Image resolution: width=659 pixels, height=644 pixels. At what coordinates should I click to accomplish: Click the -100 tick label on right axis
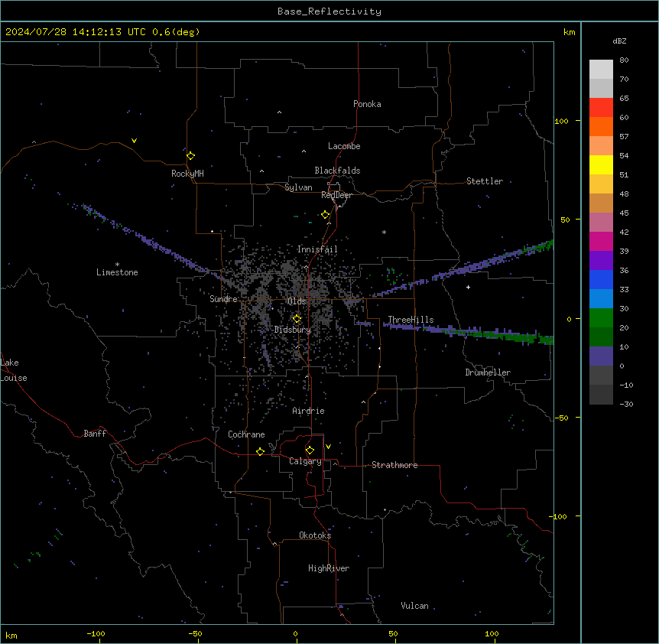tap(559, 516)
